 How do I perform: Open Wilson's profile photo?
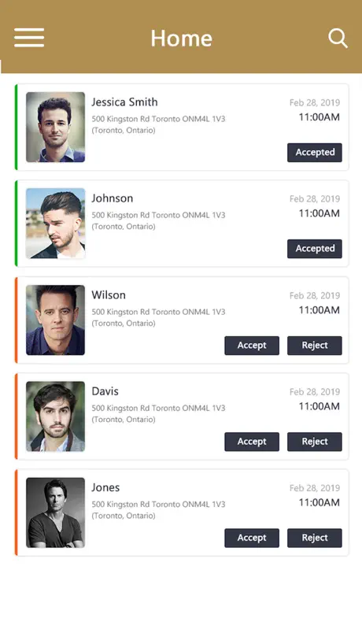(x=55, y=320)
